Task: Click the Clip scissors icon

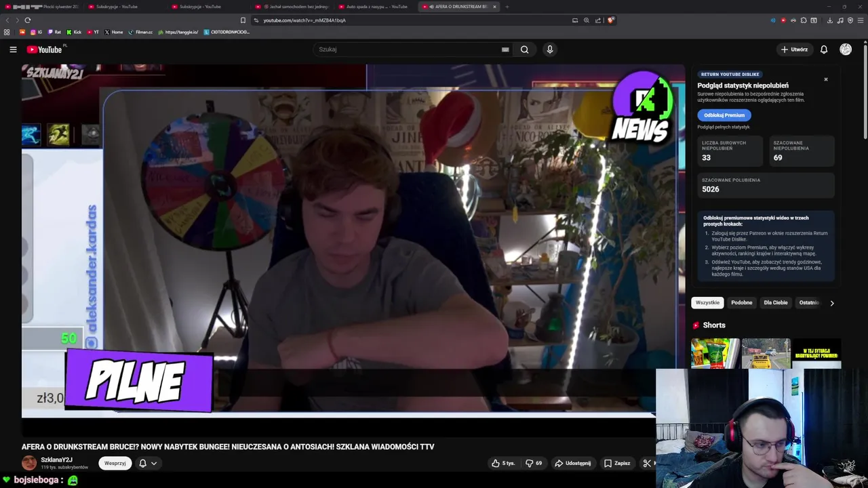Action: (647, 463)
